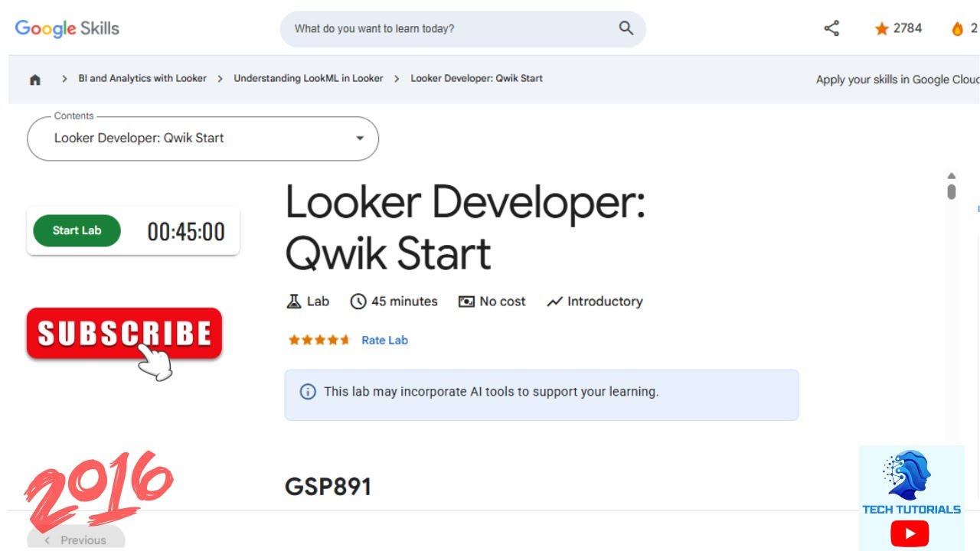This screenshot has height=551, width=980.
Task: Click the star points icon
Action: [882, 29]
